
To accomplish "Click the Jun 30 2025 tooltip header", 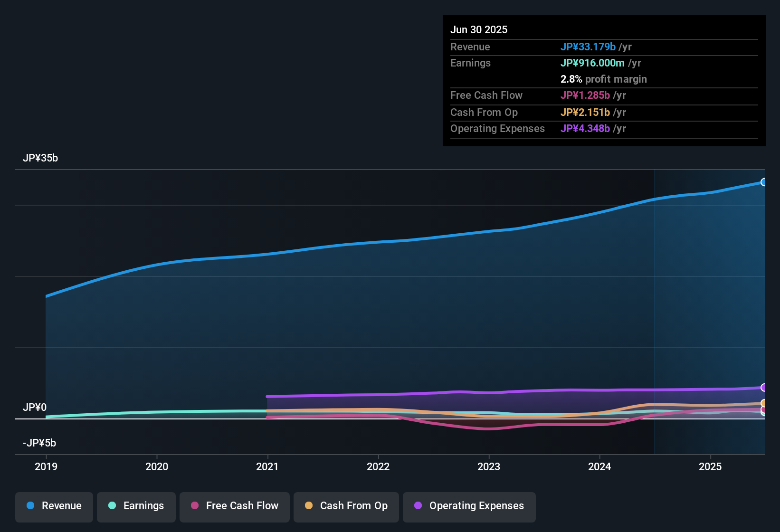I will click(479, 29).
